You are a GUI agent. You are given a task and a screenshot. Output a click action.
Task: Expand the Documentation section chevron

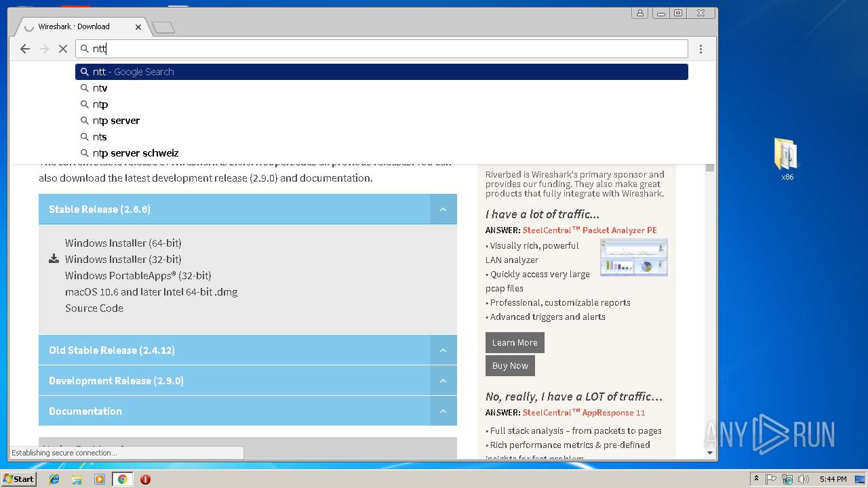click(x=443, y=411)
